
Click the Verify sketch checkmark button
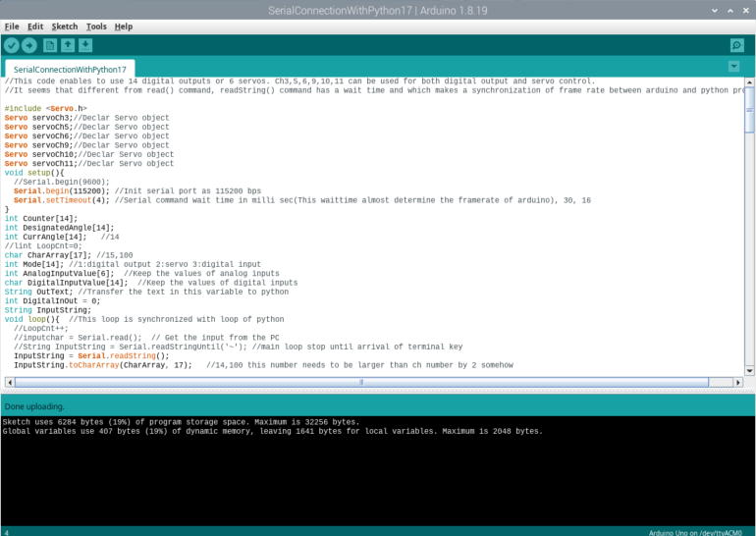[12, 45]
